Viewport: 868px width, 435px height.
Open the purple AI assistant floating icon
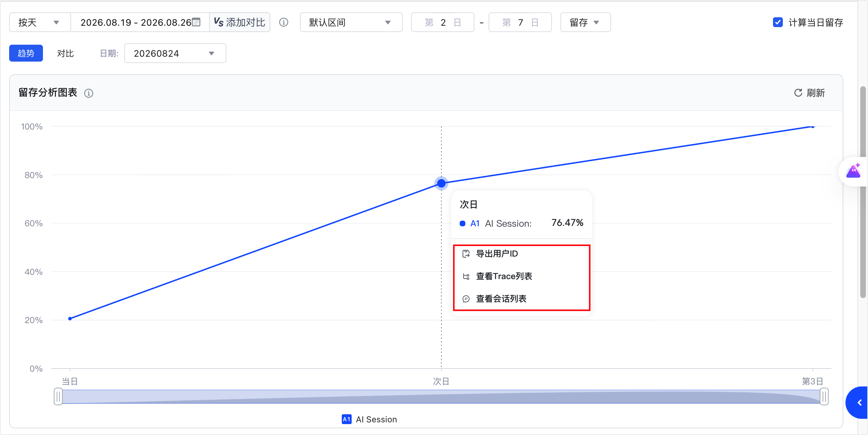(853, 171)
